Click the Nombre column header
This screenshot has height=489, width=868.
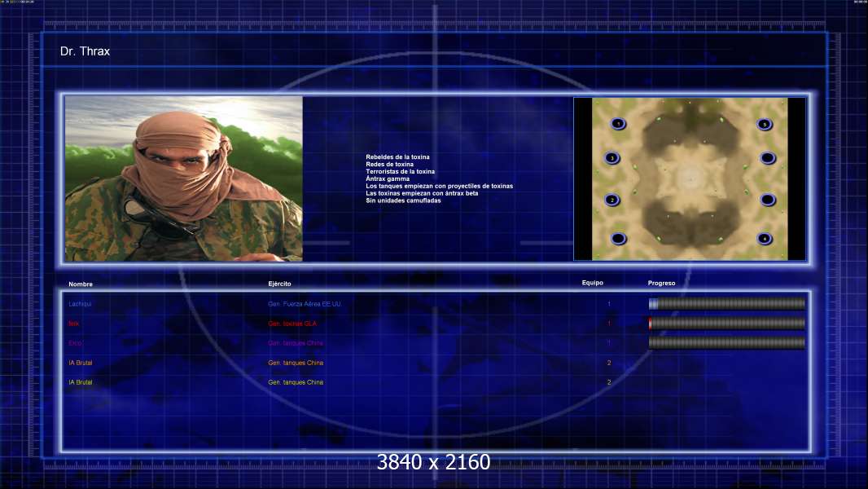pos(81,284)
